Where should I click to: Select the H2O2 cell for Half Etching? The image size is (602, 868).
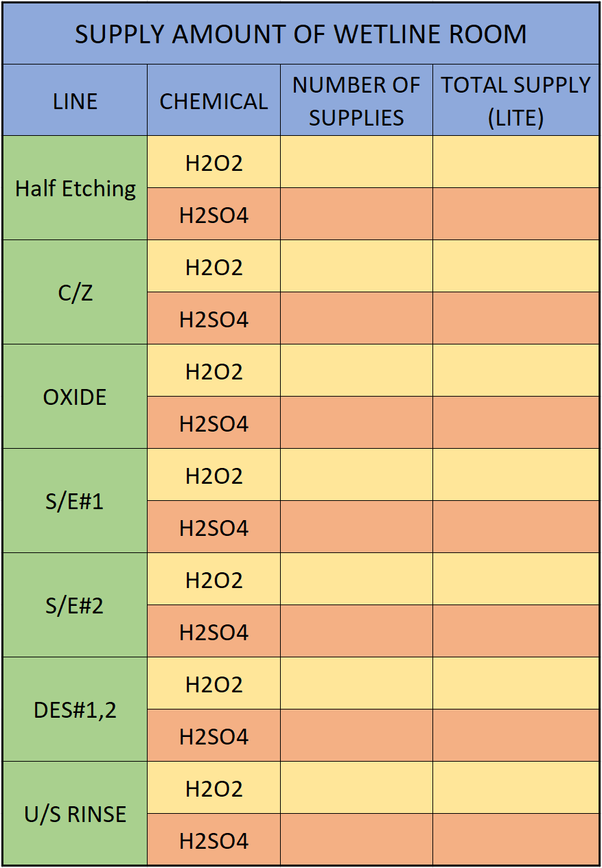[x=213, y=162]
